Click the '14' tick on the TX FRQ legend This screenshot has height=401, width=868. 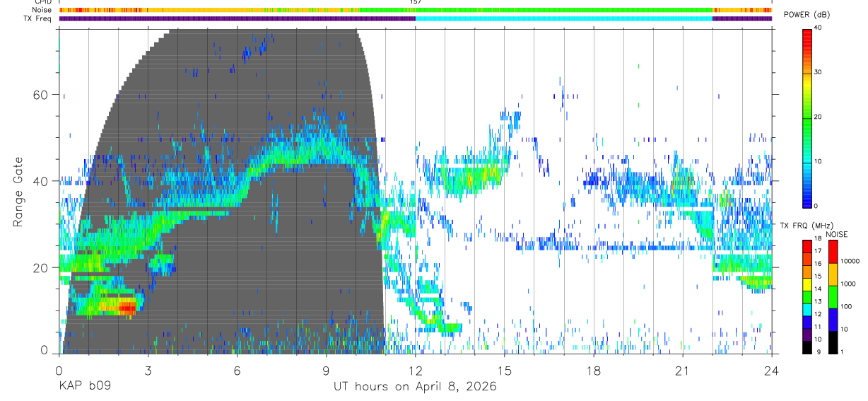818,289
